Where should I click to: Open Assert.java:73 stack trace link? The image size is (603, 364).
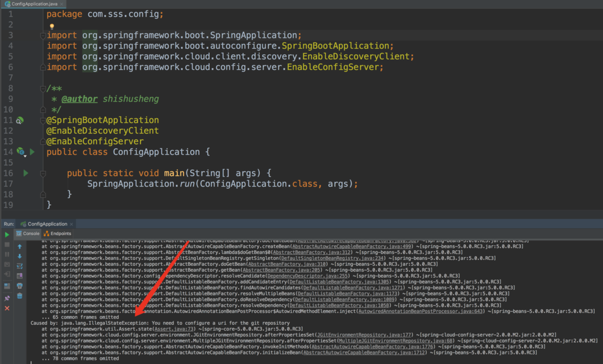click(174, 329)
